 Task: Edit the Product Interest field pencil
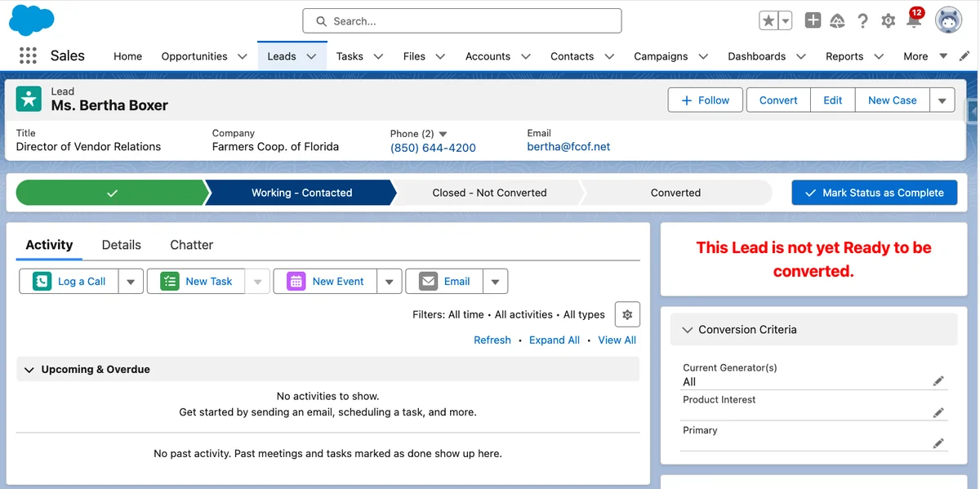938,413
